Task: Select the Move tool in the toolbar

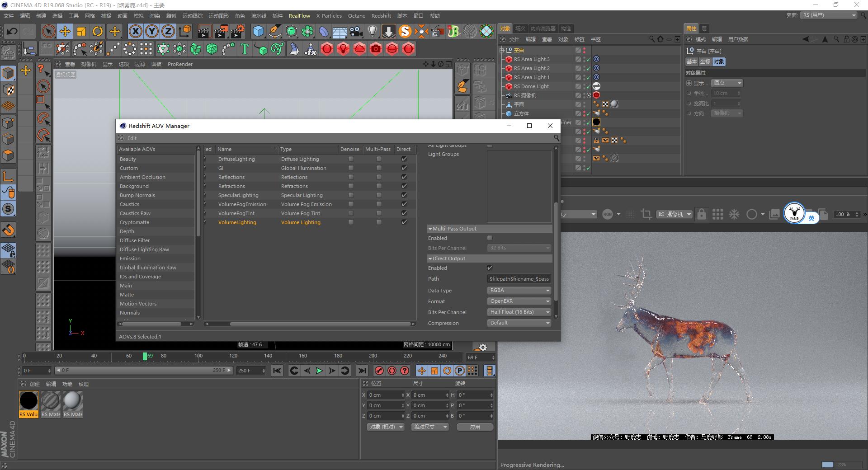Action: point(65,31)
